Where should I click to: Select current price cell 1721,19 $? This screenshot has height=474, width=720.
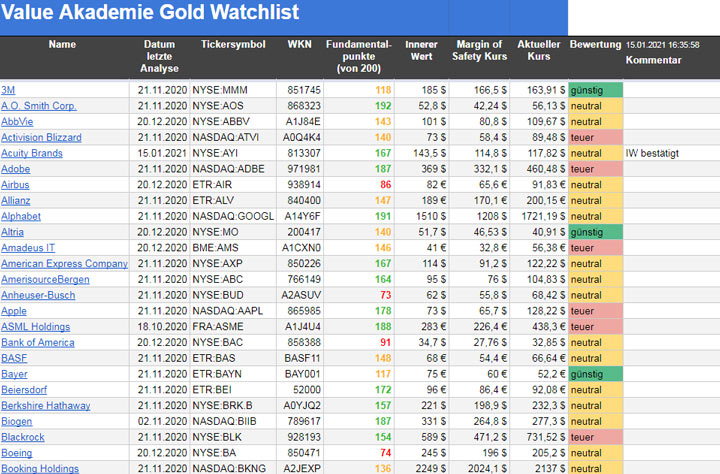coord(539,216)
